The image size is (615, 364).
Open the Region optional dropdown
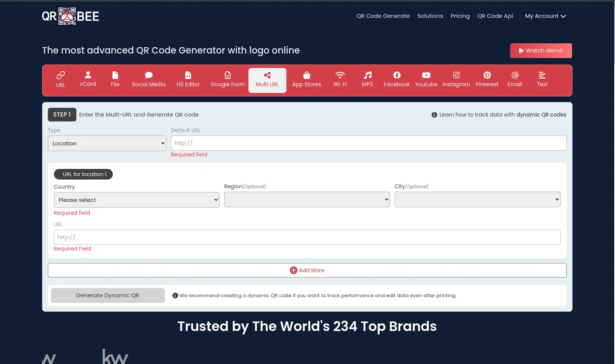tap(307, 200)
